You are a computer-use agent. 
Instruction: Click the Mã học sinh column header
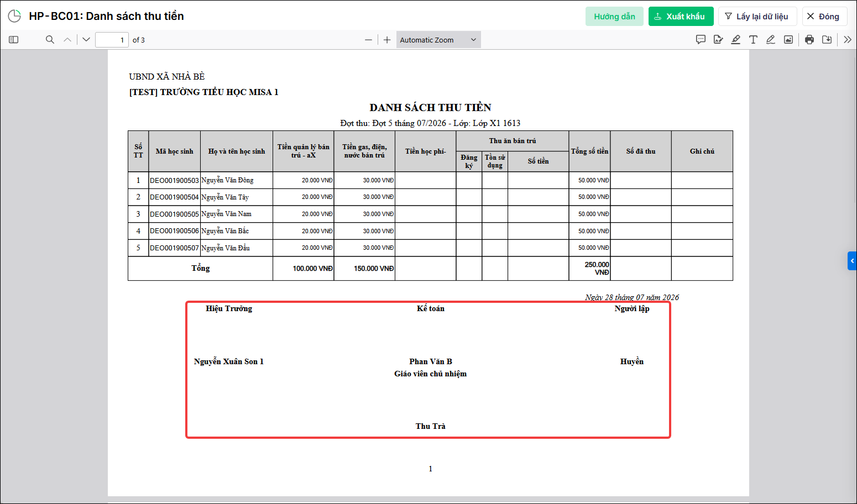click(x=174, y=151)
